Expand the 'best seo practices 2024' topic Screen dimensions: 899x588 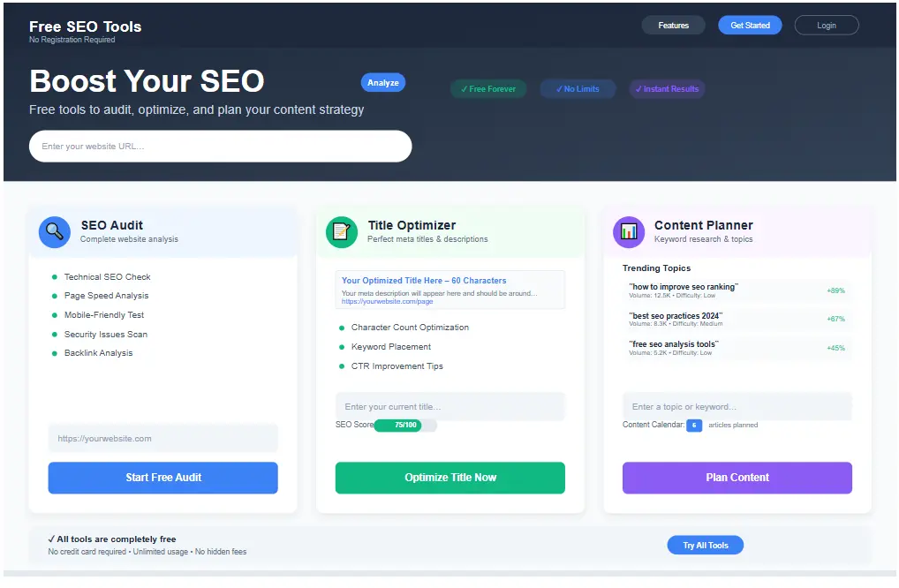tap(737, 319)
